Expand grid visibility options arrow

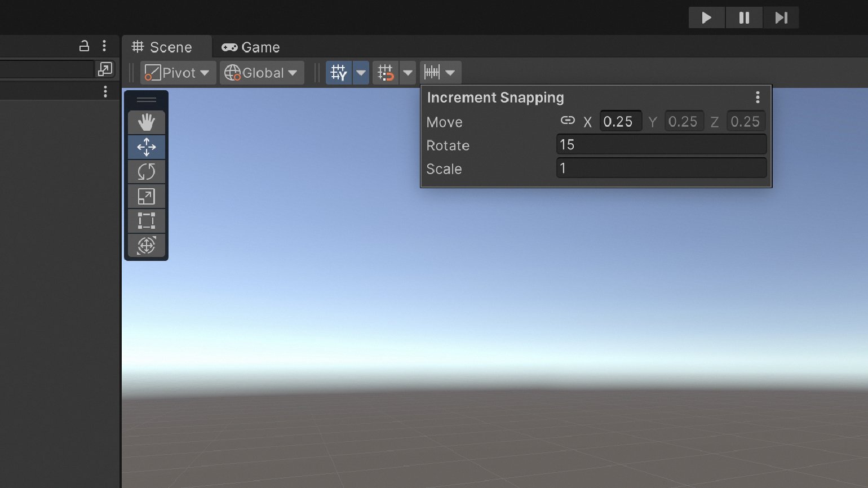[x=361, y=73]
